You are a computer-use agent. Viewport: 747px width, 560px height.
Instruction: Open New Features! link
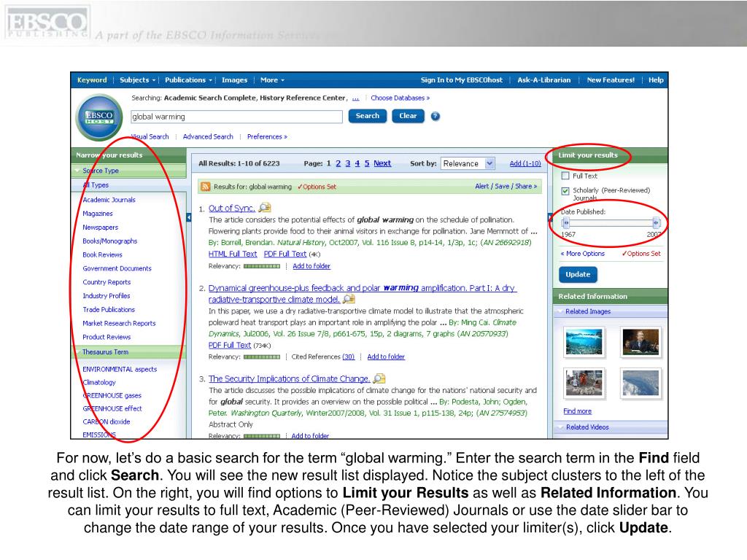point(611,80)
